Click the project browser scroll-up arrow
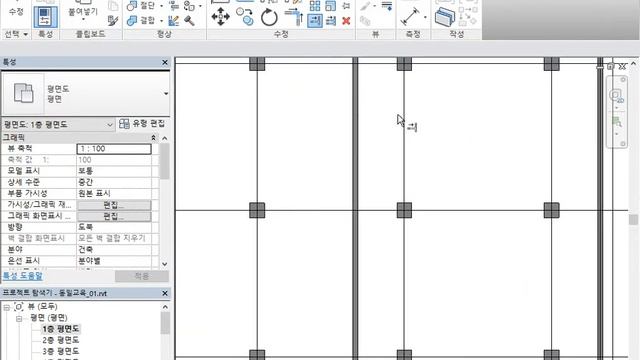 point(165,307)
